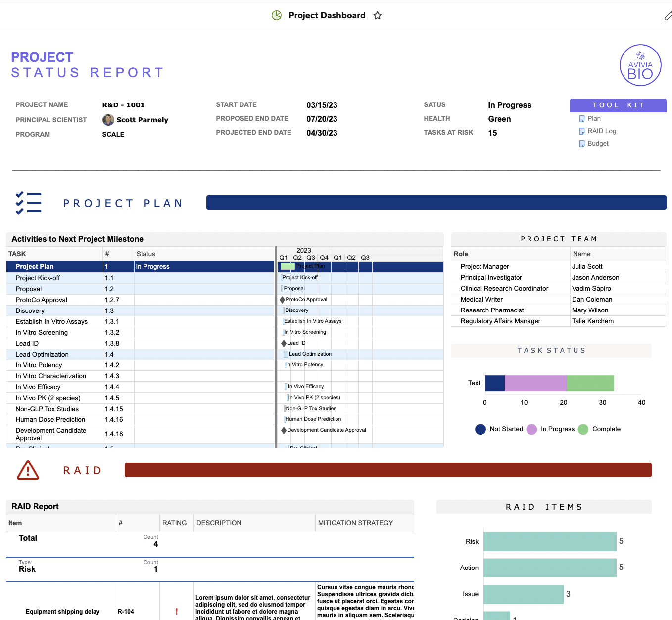Click the dashboard pie chart icon
Image resolution: width=672 pixels, height=620 pixels.
(277, 15)
